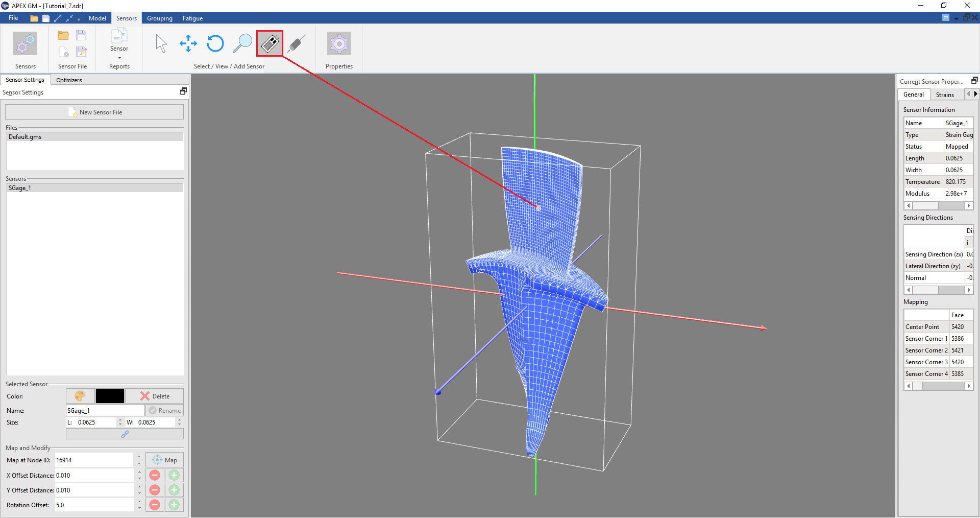980x518 pixels.
Task: Open the Properties gear icon
Action: point(339,44)
